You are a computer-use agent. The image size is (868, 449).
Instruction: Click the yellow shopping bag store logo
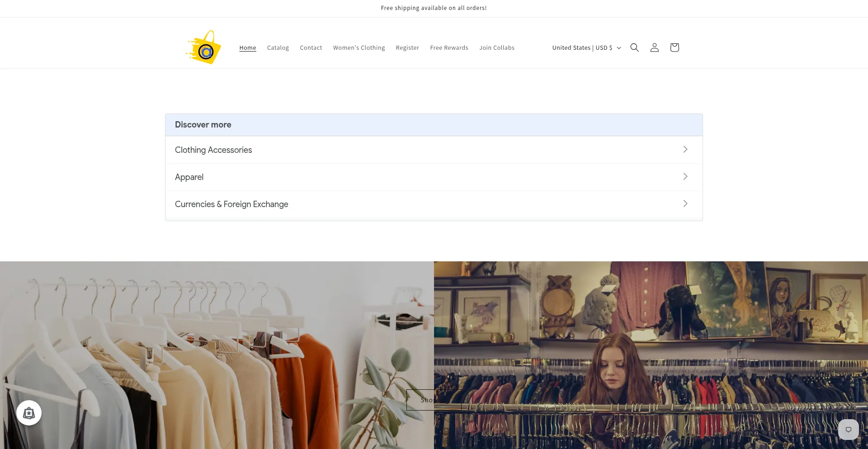(203, 47)
